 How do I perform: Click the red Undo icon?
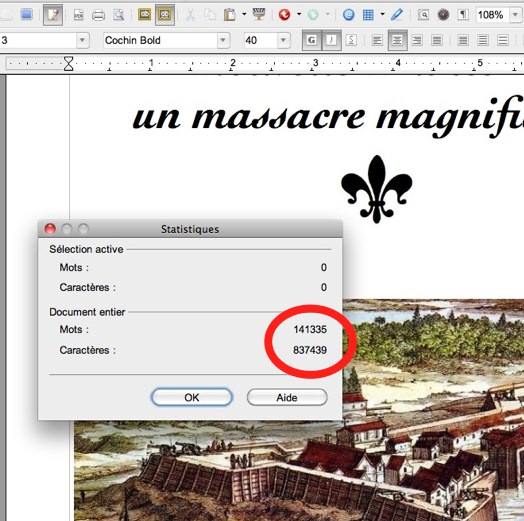coord(284,14)
